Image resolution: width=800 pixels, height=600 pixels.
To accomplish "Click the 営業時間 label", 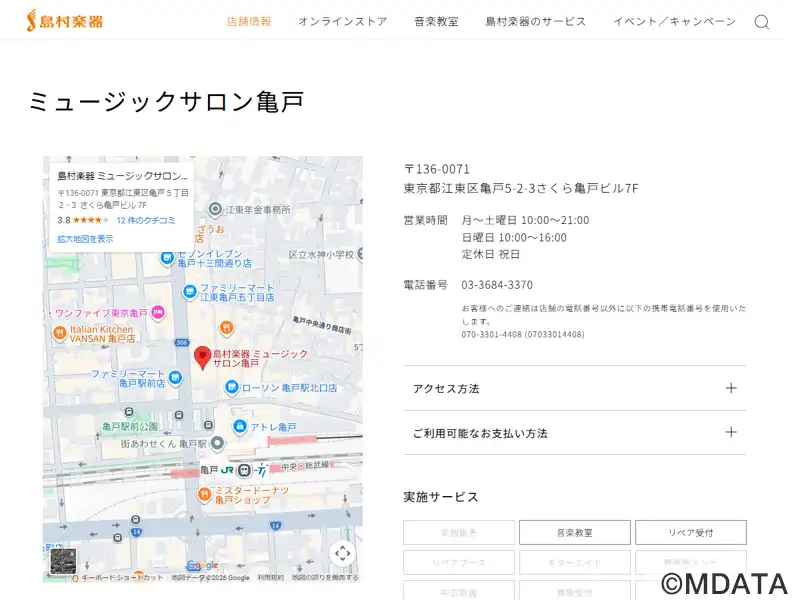I will (426, 220).
